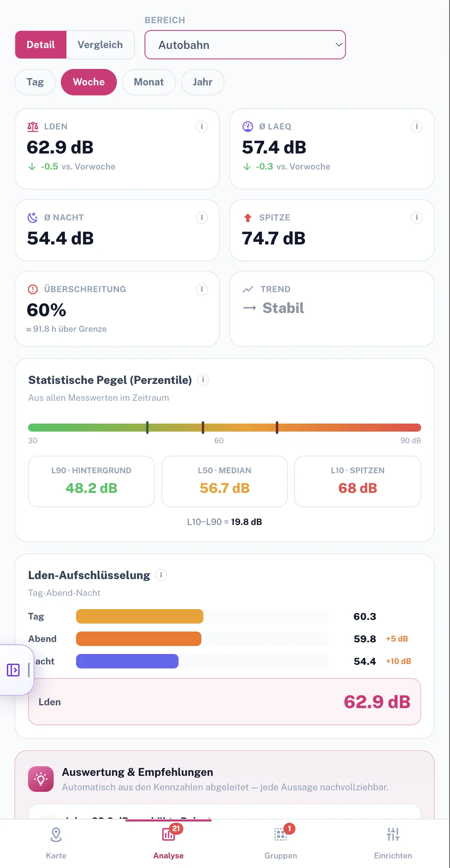Open info for the LDEN card

click(x=202, y=127)
